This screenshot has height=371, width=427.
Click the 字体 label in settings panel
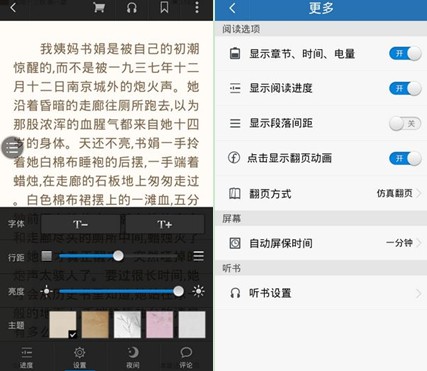(16, 224)
